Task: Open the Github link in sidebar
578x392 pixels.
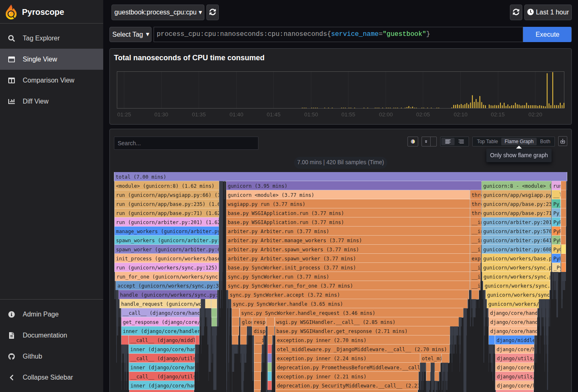Action: [52, 357]
